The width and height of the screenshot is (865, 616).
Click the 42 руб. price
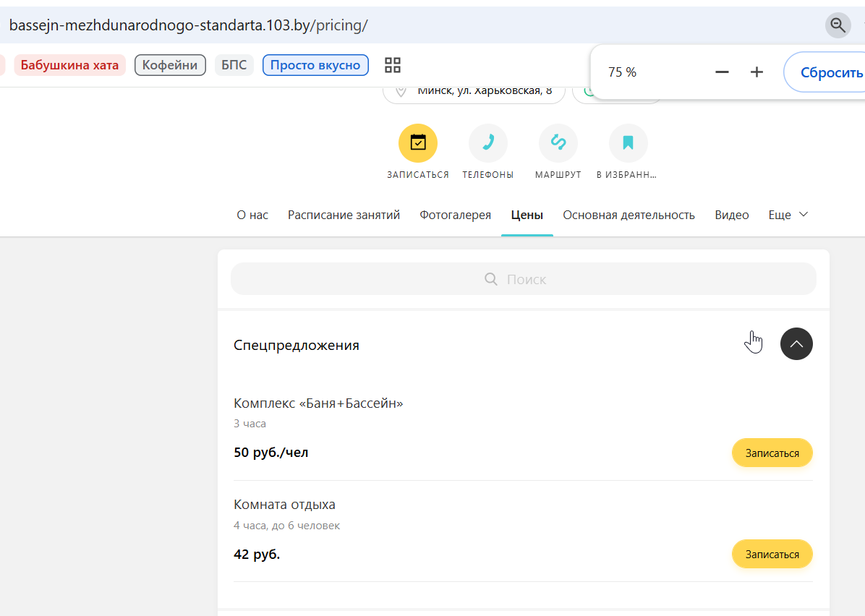tap(257, 555)
